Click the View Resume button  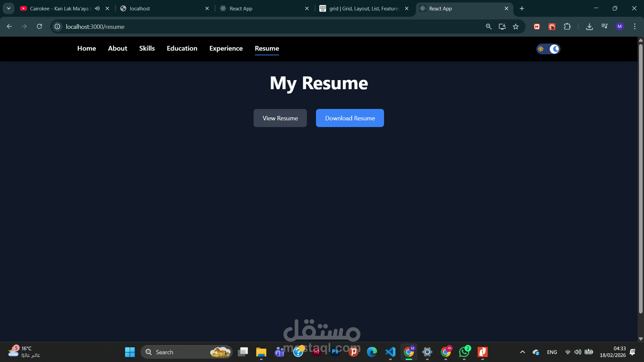point(280,118)
